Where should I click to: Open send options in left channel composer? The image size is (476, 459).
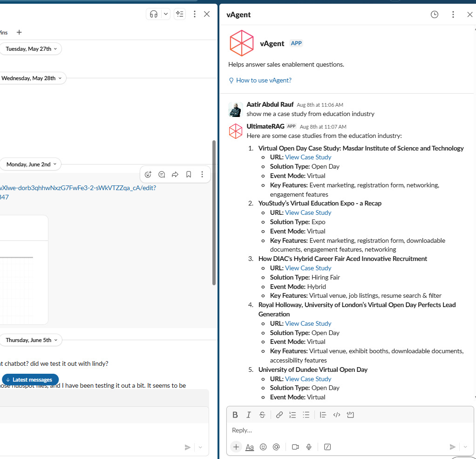200,447
